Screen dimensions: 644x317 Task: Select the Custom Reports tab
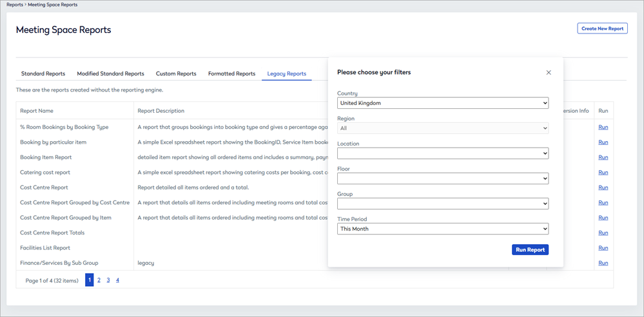pyautogui.click(x=176, y=74)
